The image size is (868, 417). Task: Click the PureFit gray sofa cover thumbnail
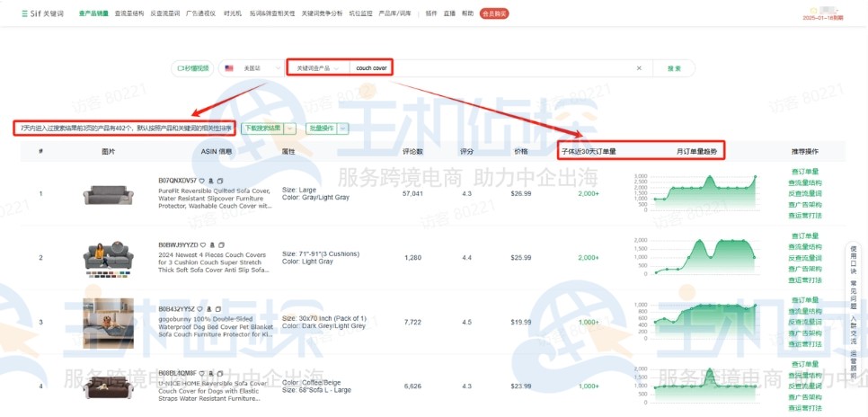pos(109,195)
